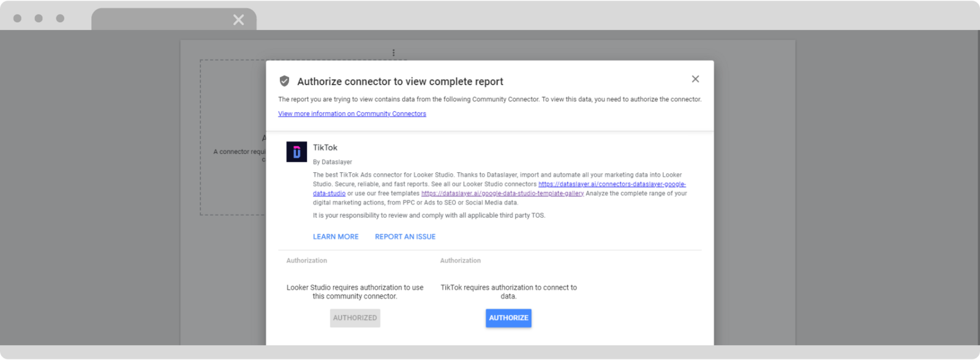Viewport: 980px width, 360px height.
Task: Click the middle window control dot
Action: pos(39,18)
